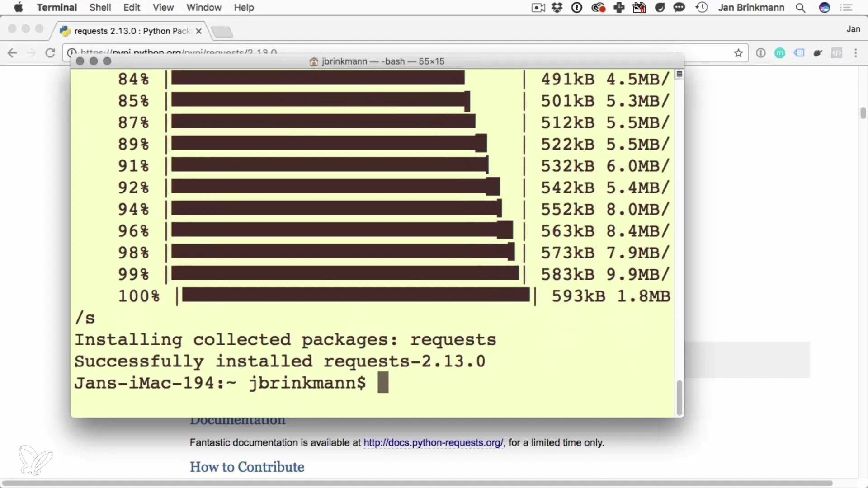
Task: Open the Dropbox menu bar icon
Action: pyautogui.click(x=557, y=8)
